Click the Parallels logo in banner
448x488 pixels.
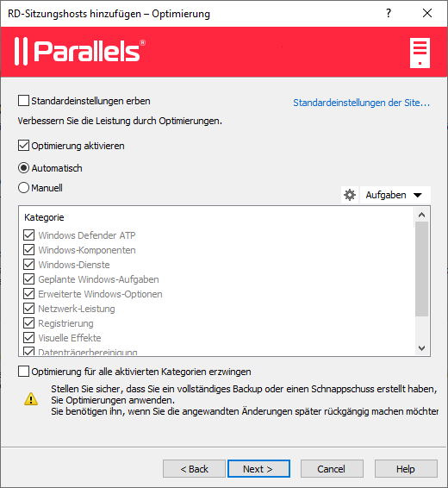[x=80, y=52]
